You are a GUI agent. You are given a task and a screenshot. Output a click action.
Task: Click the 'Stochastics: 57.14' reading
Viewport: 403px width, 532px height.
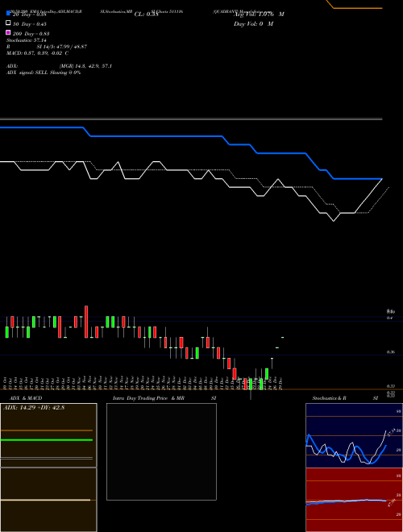click(x=26, y=40)
